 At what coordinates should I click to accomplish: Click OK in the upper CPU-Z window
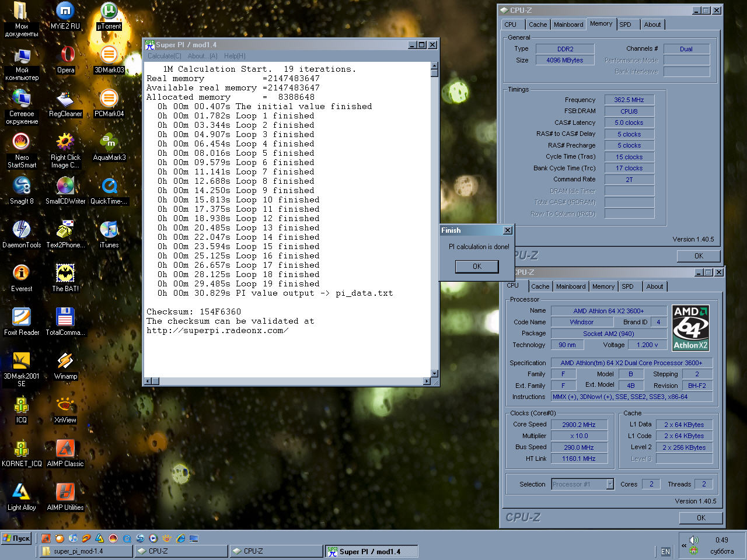pyautogui.click(x=699, y=256)
